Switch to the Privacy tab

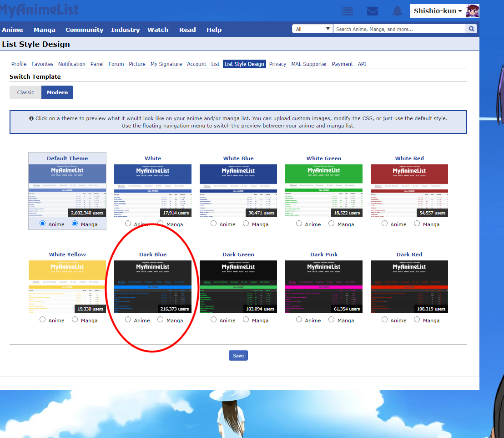277,64
